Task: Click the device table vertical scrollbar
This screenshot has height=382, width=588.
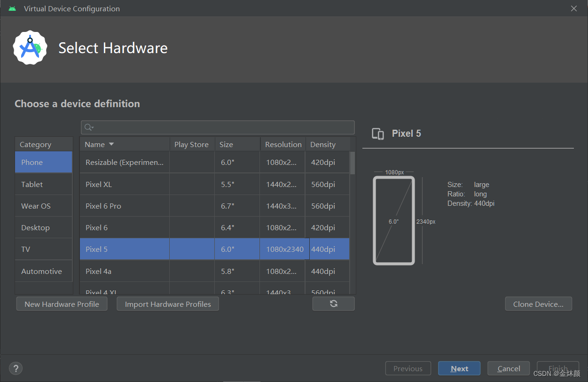Action: (353, 163)
